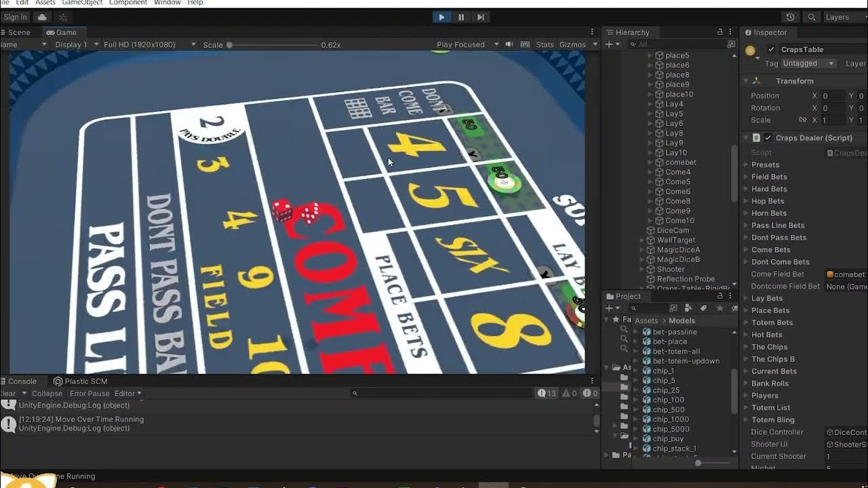Click the Collapse button in Console
868x488 pixels.
[47, 393]
